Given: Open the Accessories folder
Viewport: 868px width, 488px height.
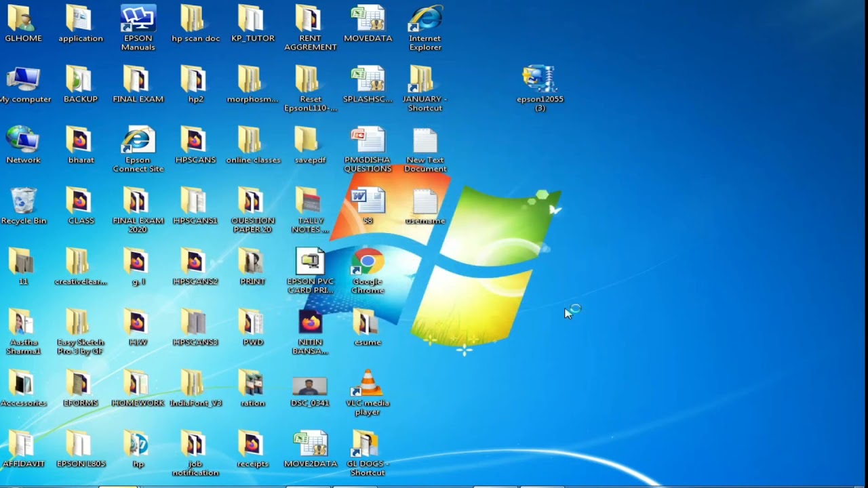Looking at the screenshot, I should point(23,388).
